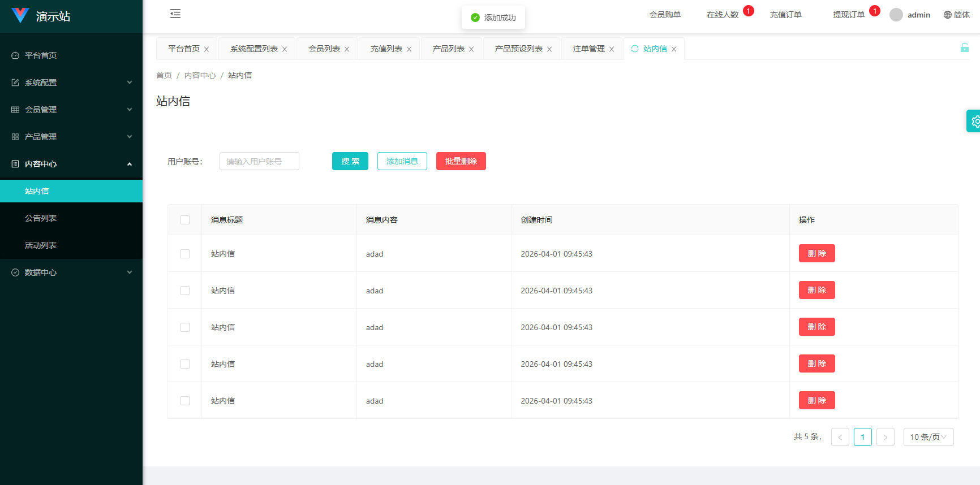Image resolution: width=980 pixels, height=485 pixels.
Task: Click the red 批量删除 button
Action: click(461, 161)
